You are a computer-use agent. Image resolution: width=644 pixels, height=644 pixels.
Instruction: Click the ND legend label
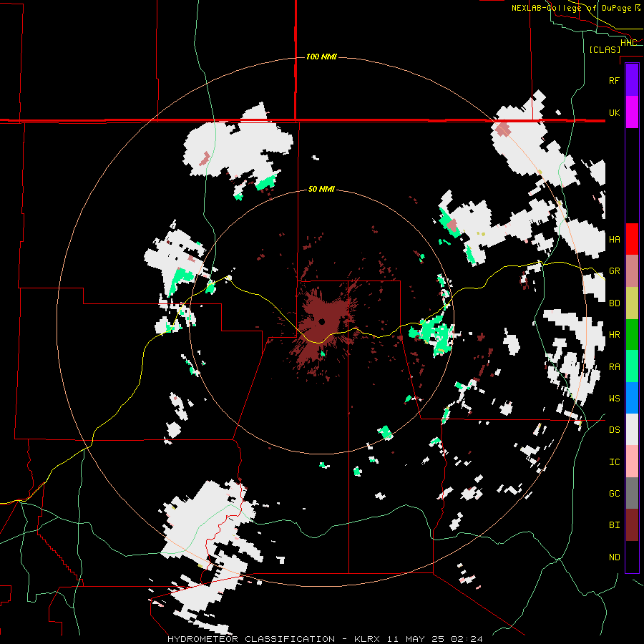coord(615,557)
